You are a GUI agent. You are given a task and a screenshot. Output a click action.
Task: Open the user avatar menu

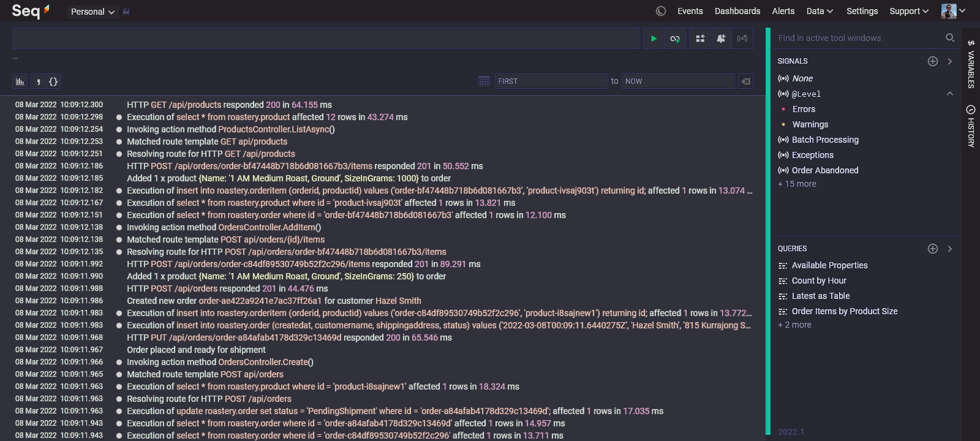(953, 11)
